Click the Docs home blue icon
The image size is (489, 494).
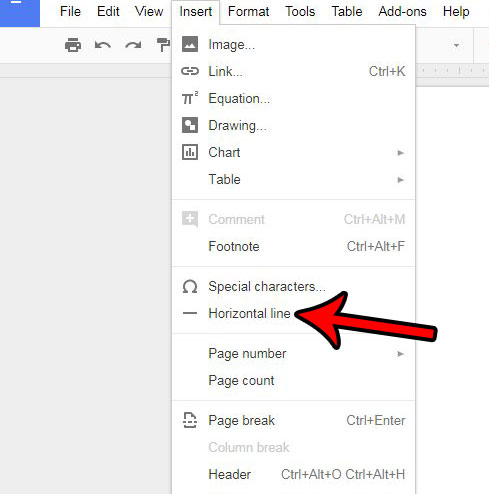[20, 13]
